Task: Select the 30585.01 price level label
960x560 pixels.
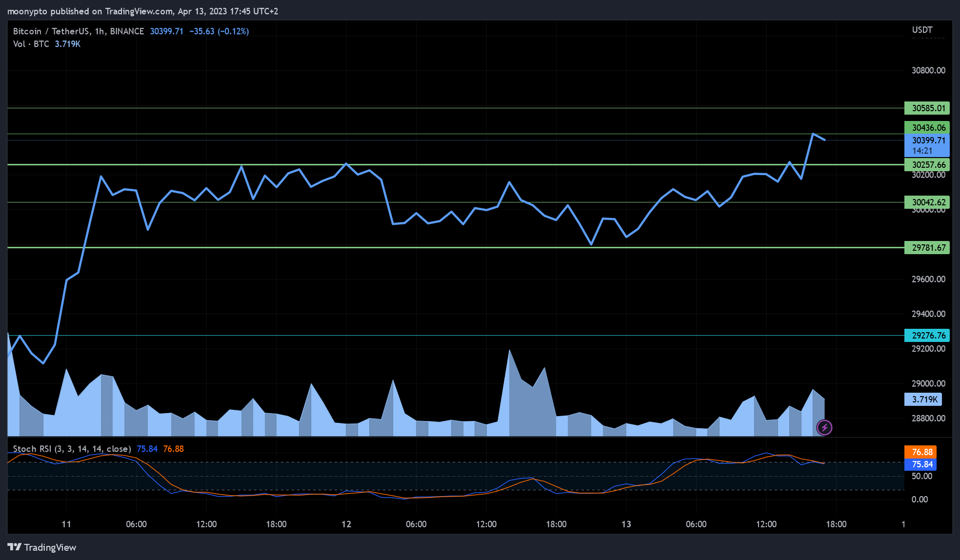Action: point(927,108)
